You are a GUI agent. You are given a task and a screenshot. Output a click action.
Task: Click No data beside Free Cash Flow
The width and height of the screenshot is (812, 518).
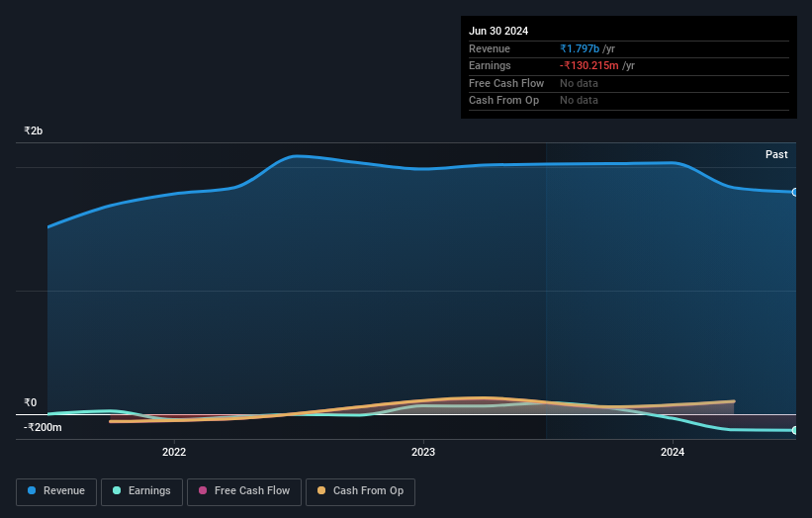(579, 83)
